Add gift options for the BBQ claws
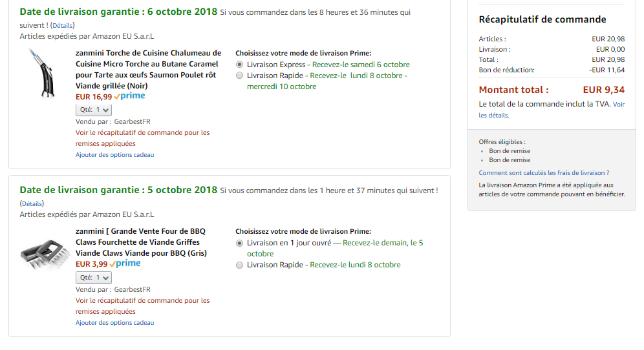Image resolution: width=644 pixels, height=350 pixels. (114, 323)
